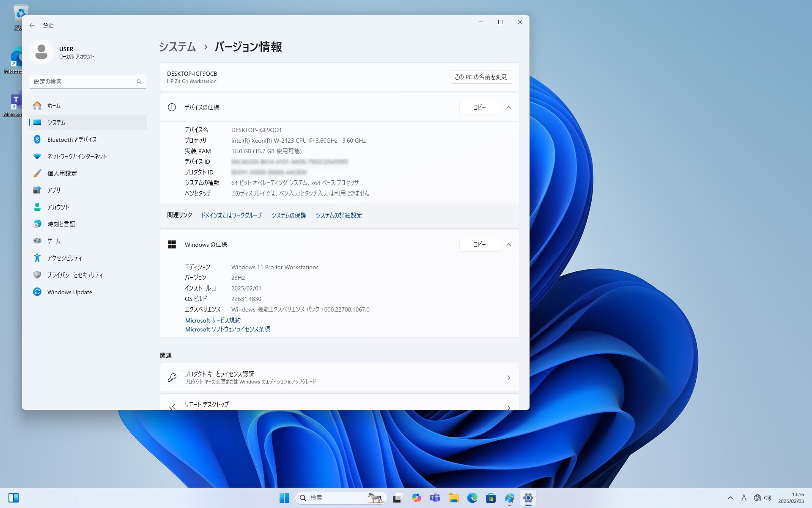Click the Windows logo beside Windows の仕様
The image size is (812, 508).
[172, 245]
